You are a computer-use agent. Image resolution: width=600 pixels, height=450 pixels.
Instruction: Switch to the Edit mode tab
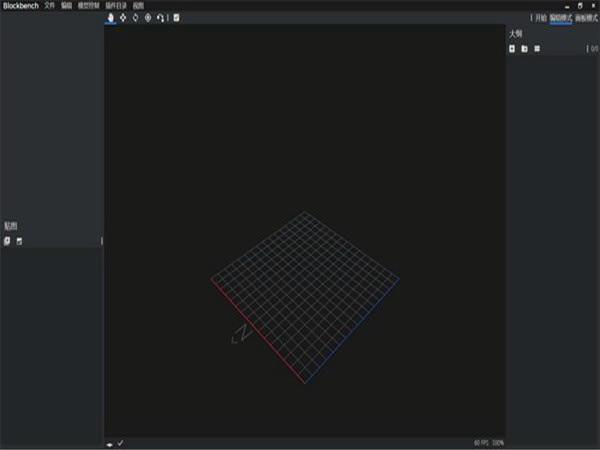(x=561, y=18)
